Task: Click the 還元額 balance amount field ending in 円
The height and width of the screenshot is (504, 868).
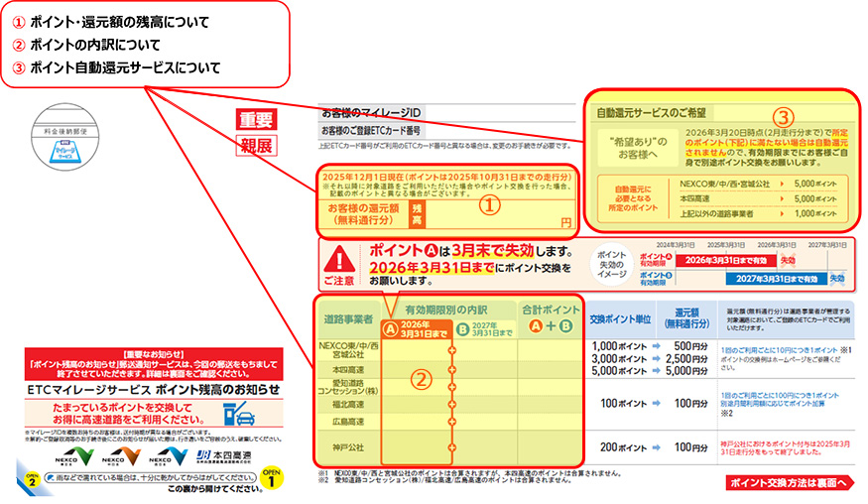Action: coord(499,215)
